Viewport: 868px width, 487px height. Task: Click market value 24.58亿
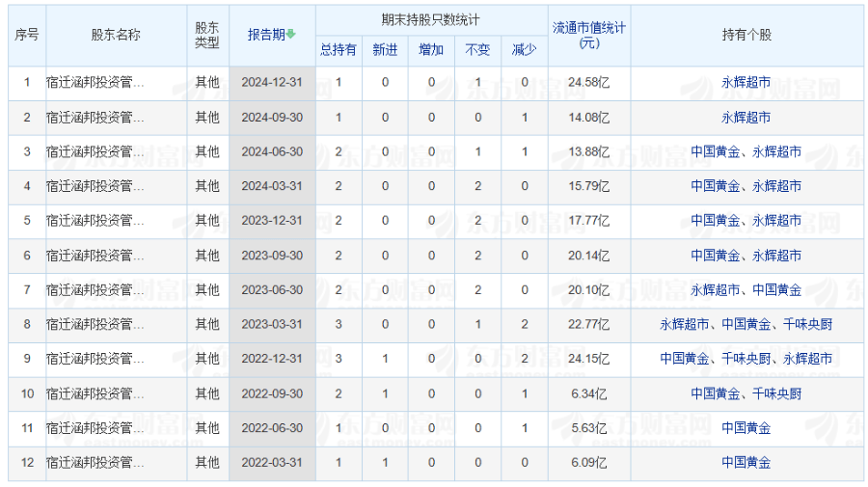click(589, 83)
